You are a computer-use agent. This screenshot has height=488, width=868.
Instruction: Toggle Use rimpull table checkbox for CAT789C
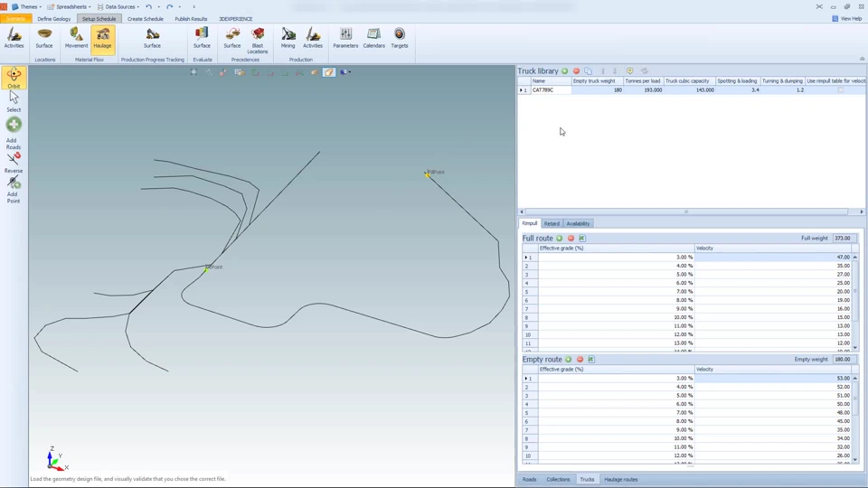tap(840, 89)
